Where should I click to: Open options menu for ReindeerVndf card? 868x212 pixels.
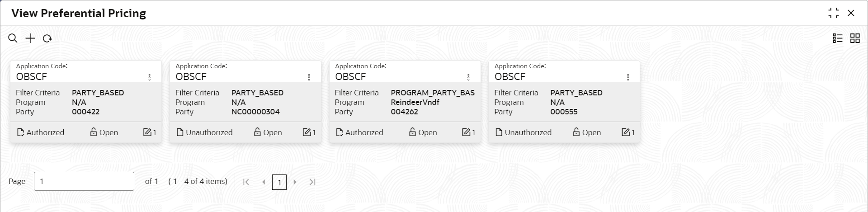tap(468, 77)
